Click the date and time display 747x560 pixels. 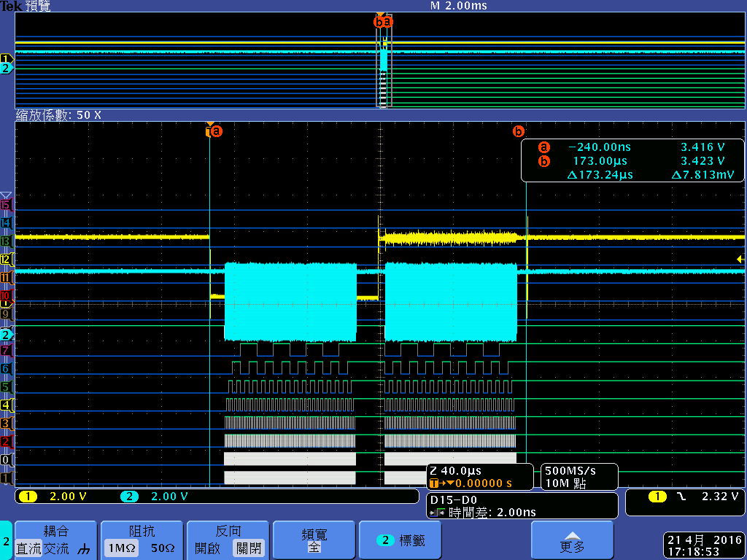[705, 545]
